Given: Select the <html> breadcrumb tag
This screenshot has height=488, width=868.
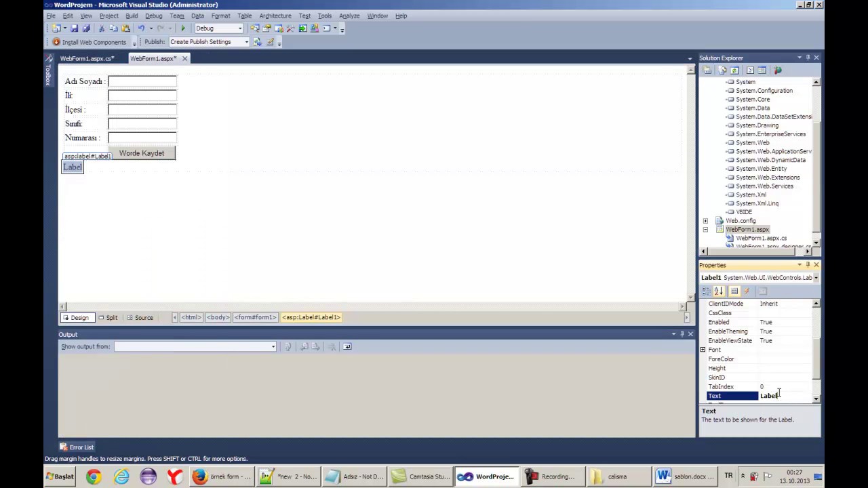Looking at the screenshot, I should pyautogui.click(x=191, y=317).
